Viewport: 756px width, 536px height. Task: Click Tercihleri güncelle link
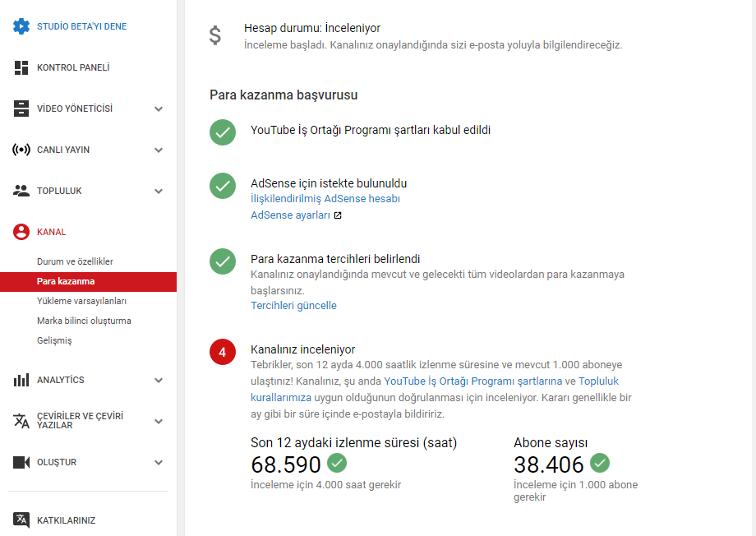293,305
